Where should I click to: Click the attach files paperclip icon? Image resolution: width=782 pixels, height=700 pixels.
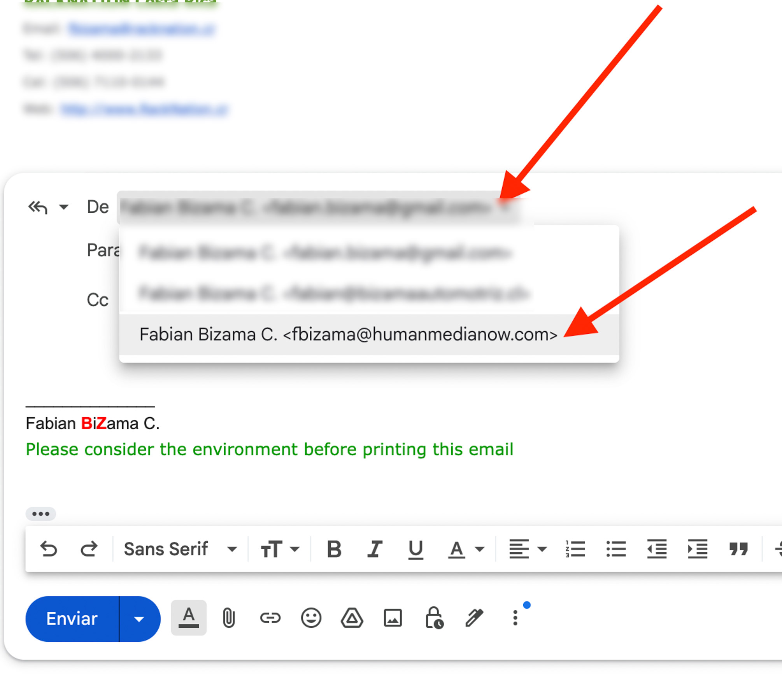[229, 618]
